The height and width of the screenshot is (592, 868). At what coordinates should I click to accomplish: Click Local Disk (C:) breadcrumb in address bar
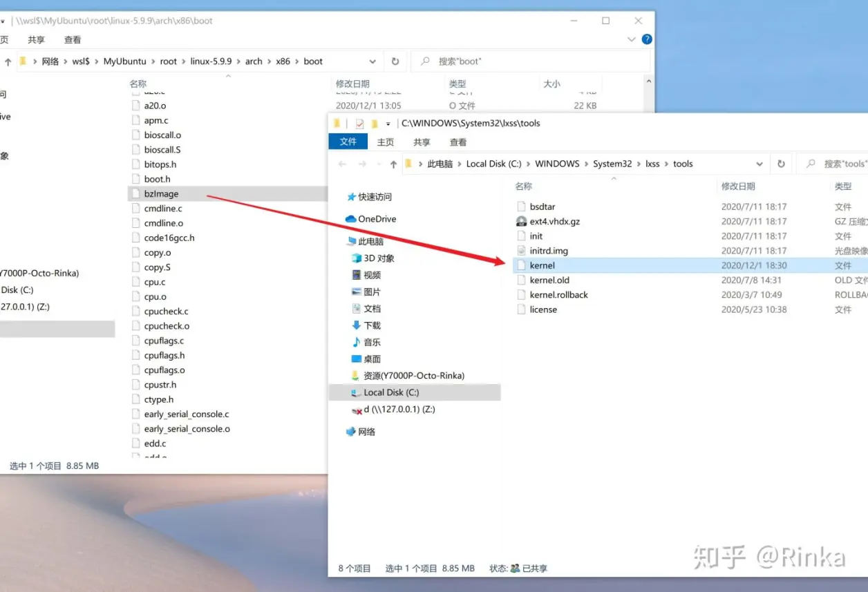pos(494,164)
